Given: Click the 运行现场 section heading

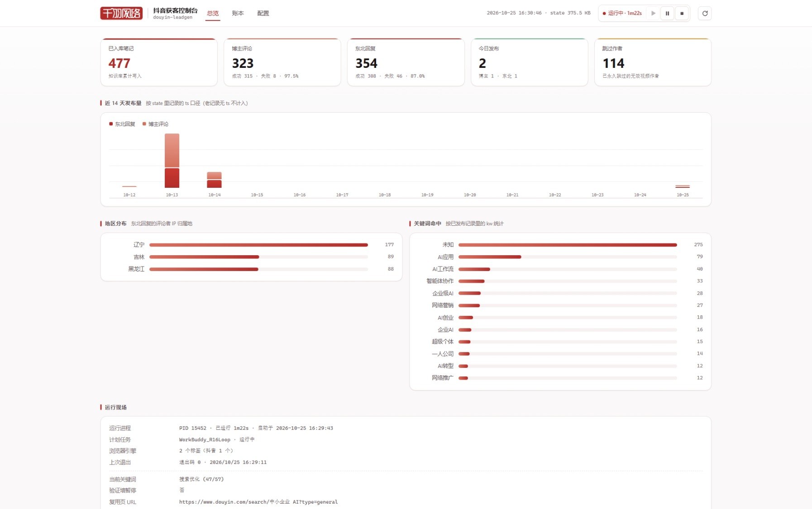Looking at the screenshot, I should (116, 407).
